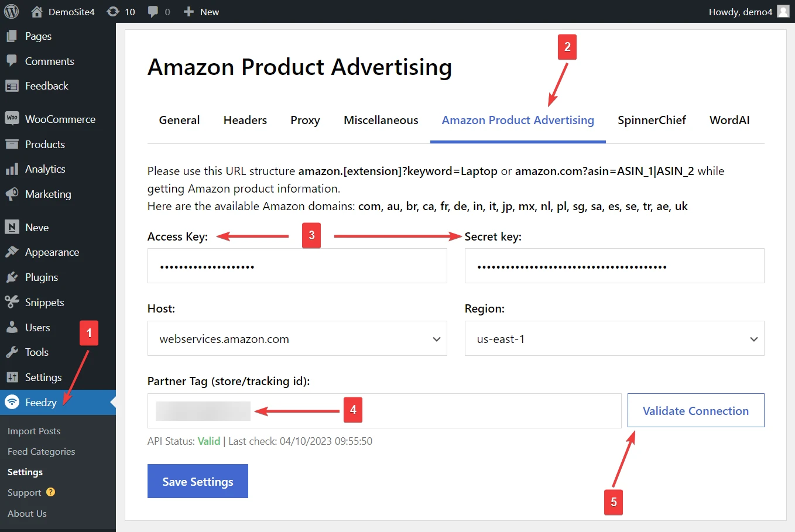Click into the Partner Tag field
Viewport: 795px width, 532px height.
pyautogui.click(x=384, y=411)
